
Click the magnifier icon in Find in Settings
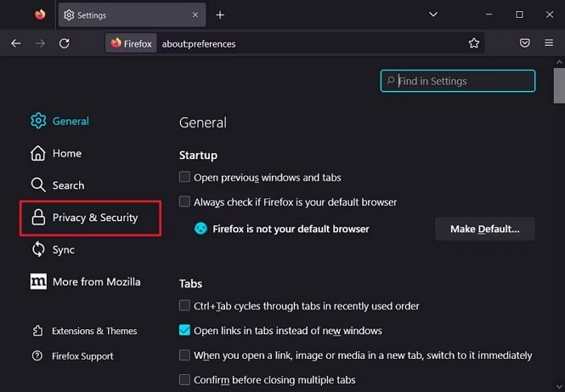click(391, 81)
